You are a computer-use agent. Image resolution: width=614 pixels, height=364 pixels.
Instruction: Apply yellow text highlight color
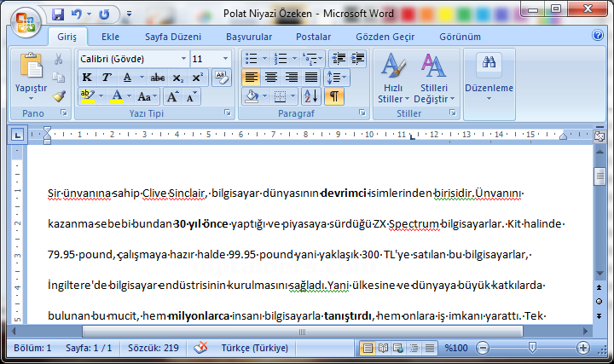(x=88, y=96)
